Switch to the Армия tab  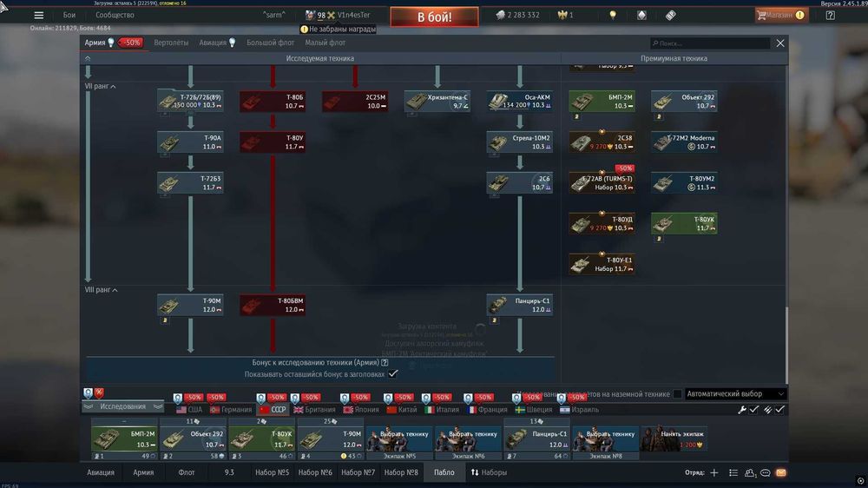pyautogui.click(x=95, y=43)
